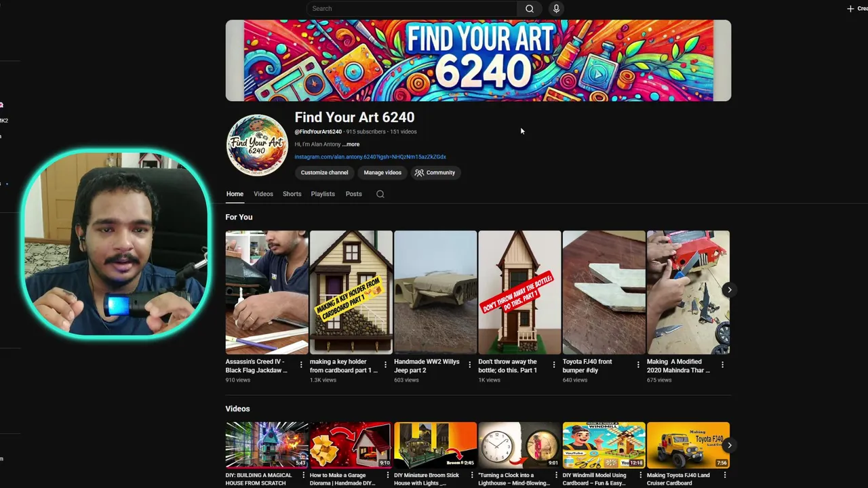Play Making Toyota FJ40 Land Cruiser thumbnail

(688, 445)
